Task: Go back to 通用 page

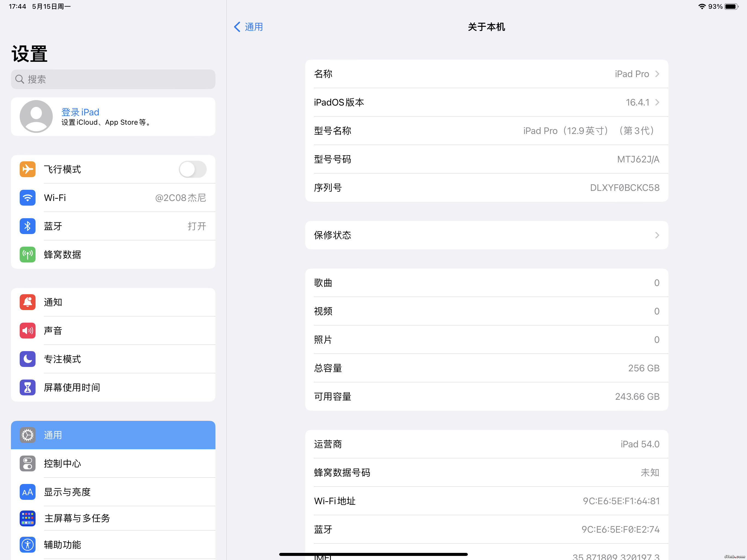Action: click(x=248, y=27)
